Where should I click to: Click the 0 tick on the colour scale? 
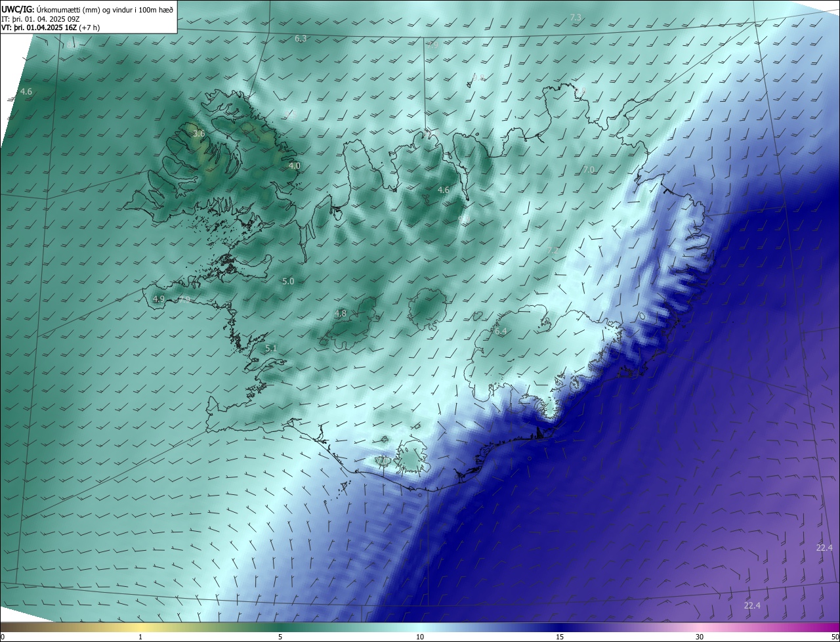point(2,637)
